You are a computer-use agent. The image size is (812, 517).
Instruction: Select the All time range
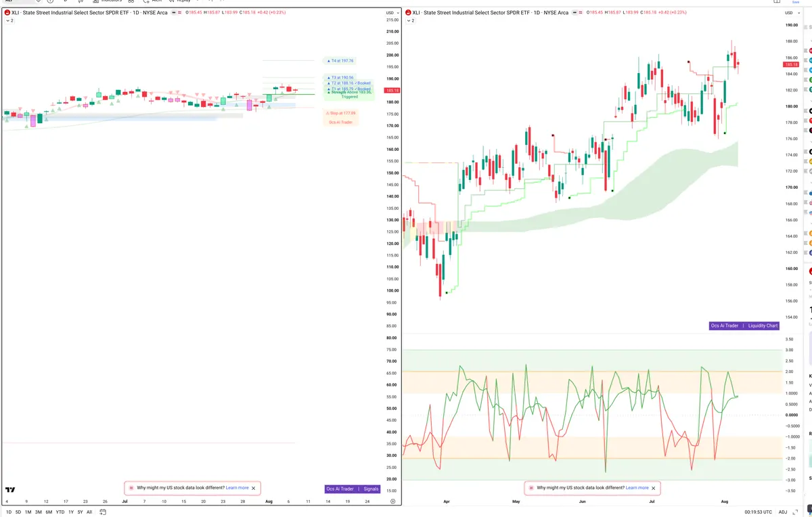tap(89, 512)
